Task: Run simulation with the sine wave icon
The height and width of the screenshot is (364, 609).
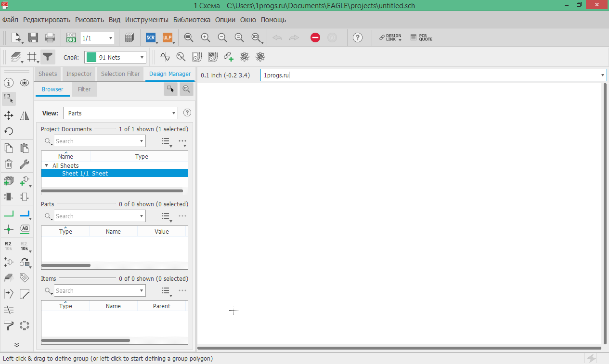Action: pyautogui.click(x=165, y=57)
